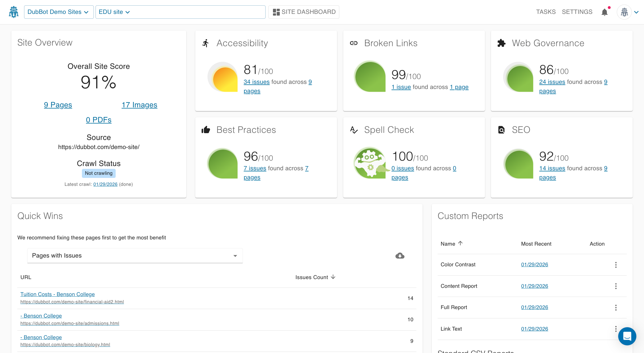The image size is (644, 353).
Task: Click the download cloud icon in Quick Wins
Action: tap(400, 256)
